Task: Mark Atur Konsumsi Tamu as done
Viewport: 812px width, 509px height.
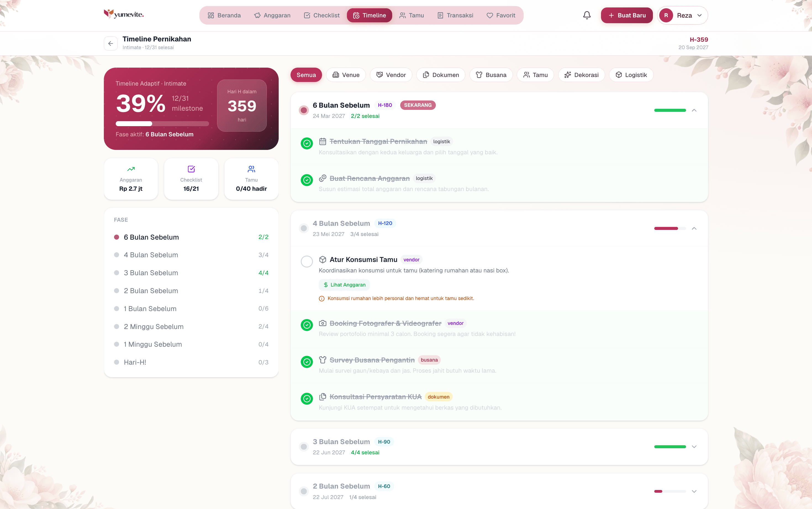Action: (x=307, y=262)
